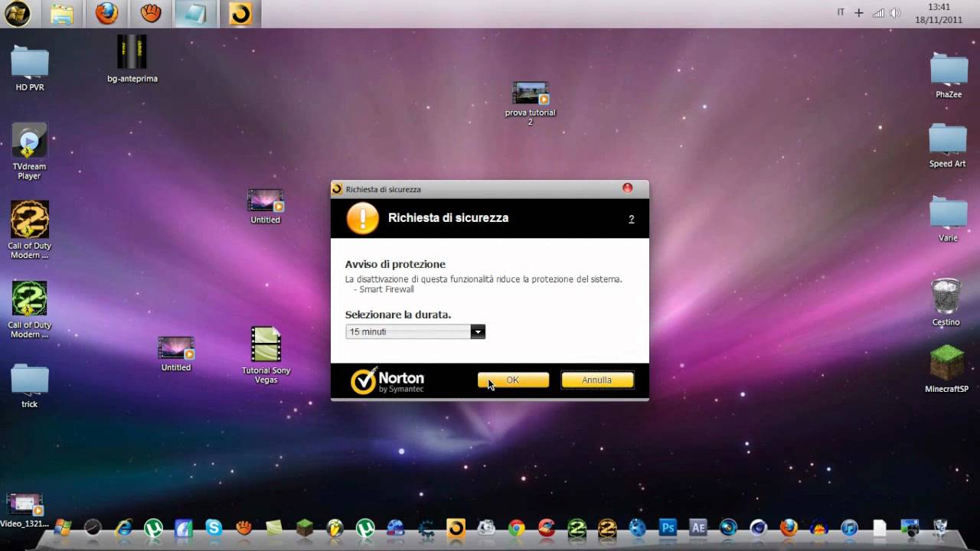Click the orange warning exclamation icon
This screenshot has width=980, height=551.
[x=362, y=218]
